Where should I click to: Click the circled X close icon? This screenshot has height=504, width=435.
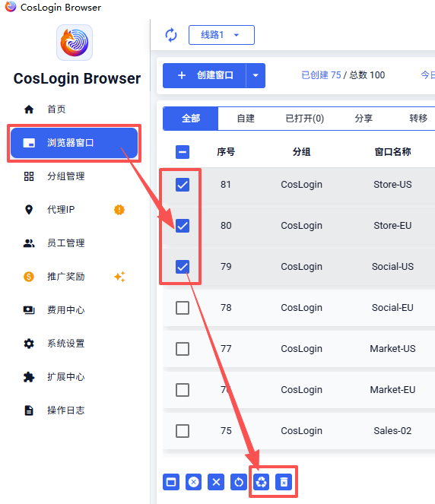[x=194, y=482]
